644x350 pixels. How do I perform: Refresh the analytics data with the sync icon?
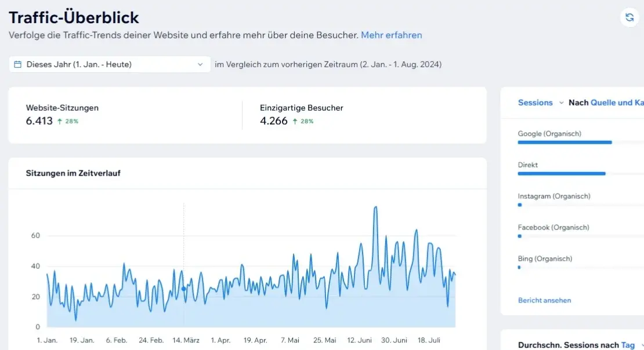pyautogui.click(x=629, y=17)
